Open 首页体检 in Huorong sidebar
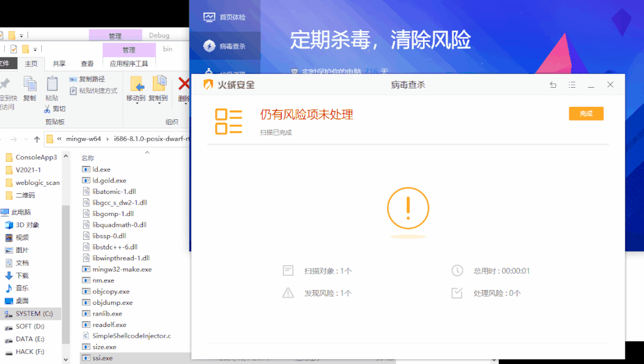 [x=225, y=17]
